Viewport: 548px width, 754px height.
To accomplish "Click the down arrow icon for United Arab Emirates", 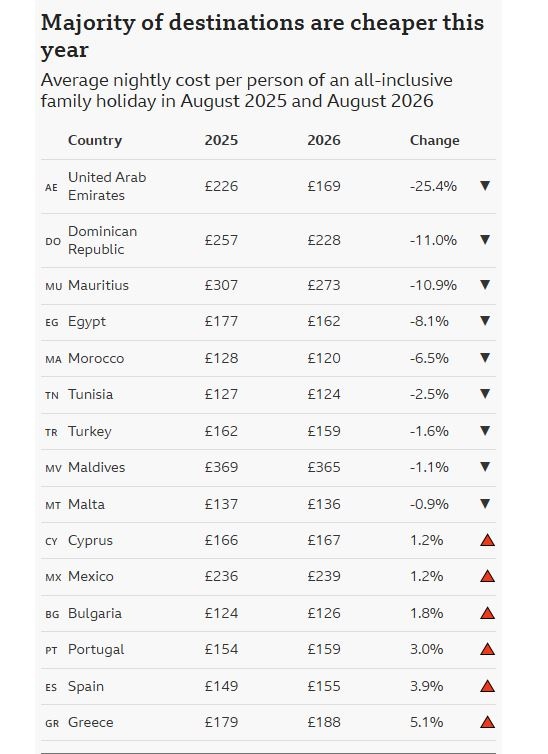I will pos(485,186).
